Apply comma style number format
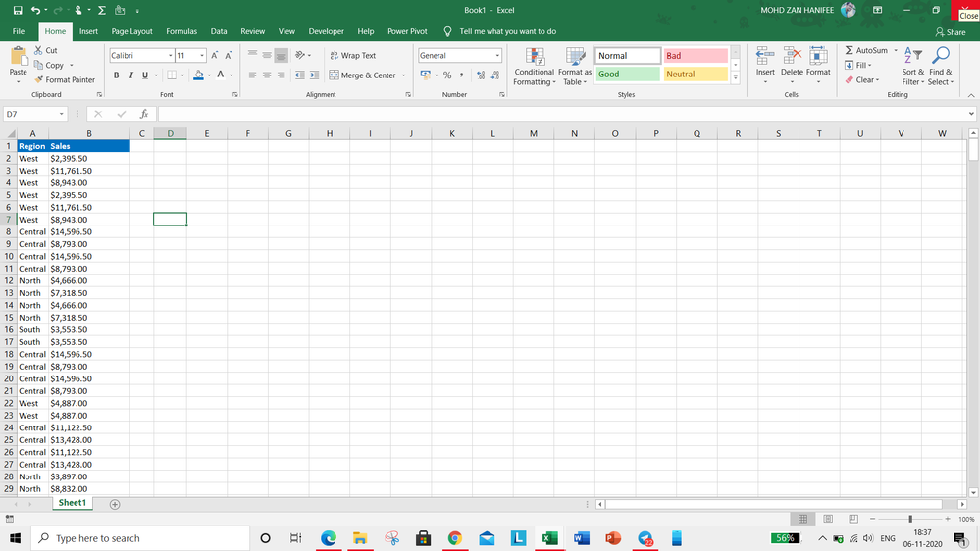Viewport: 980px width, 551px height. pos(461,75)
